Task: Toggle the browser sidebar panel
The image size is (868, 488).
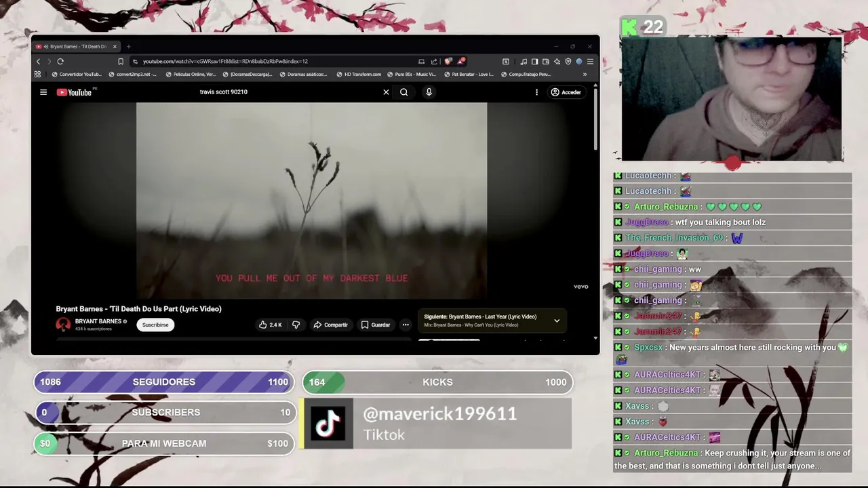Action: [534, 62]
